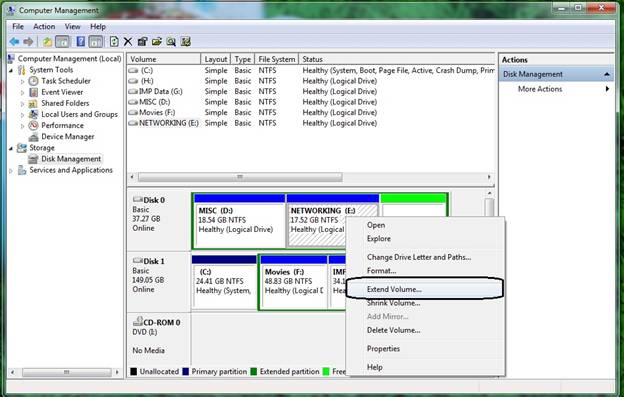Viewport: 624px width, 397px height.
Task: Select the MISC (D:) partition block
Action: (x=240, y=220)
